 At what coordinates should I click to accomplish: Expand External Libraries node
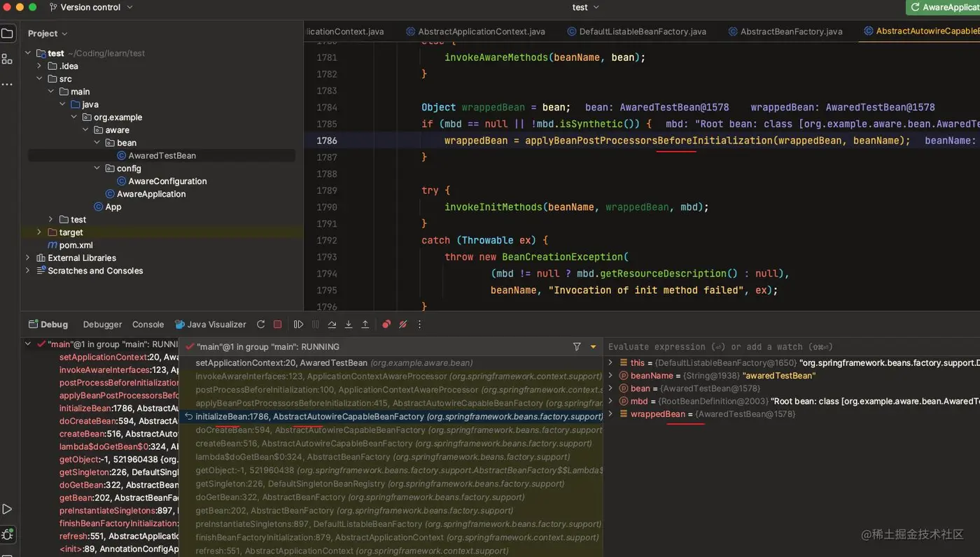pyautogui.click(x=28, y=258)
